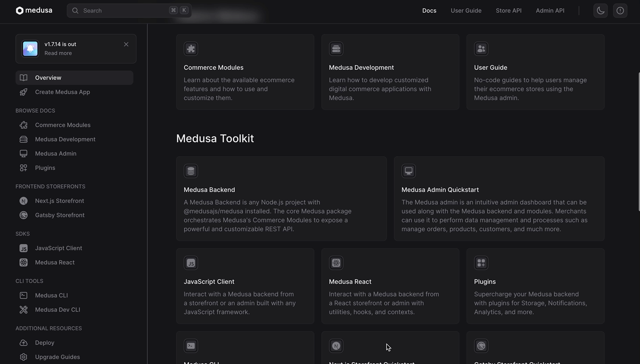Click terminal icon beside sidebar Medusa CLI
640x364 pixels.
24,295
